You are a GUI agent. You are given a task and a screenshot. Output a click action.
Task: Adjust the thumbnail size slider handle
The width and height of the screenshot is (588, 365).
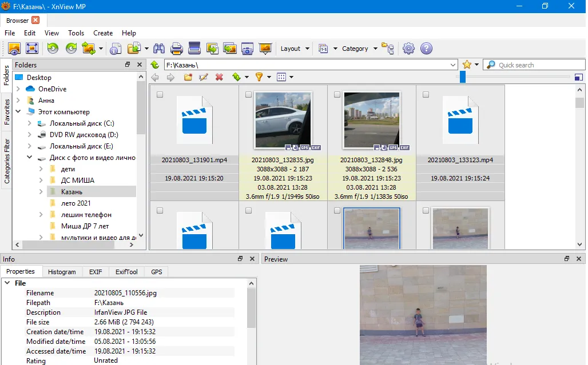(463, 77)
